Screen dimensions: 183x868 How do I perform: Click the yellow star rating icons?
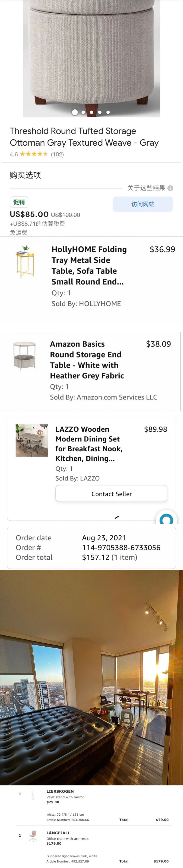point(34,154)
